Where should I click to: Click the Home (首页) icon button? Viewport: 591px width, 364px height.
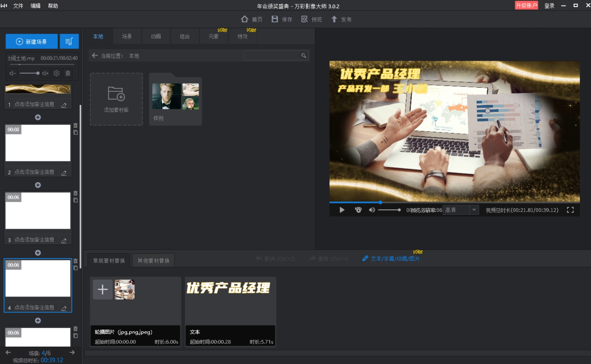[x=244, y=19]
